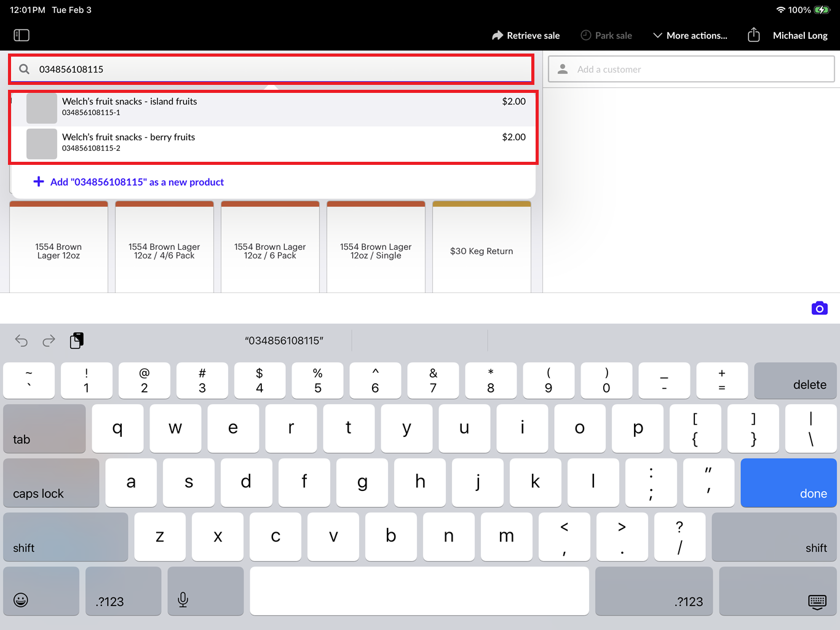Tap the blue done key
840x630 pixels.
coord(788,483)
